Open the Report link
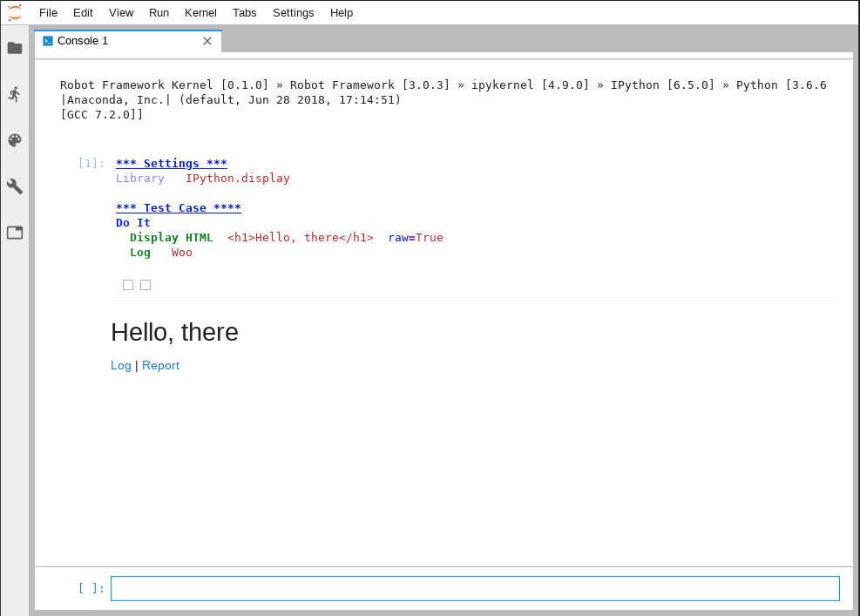860x616 pixels. tap(160, 365)
